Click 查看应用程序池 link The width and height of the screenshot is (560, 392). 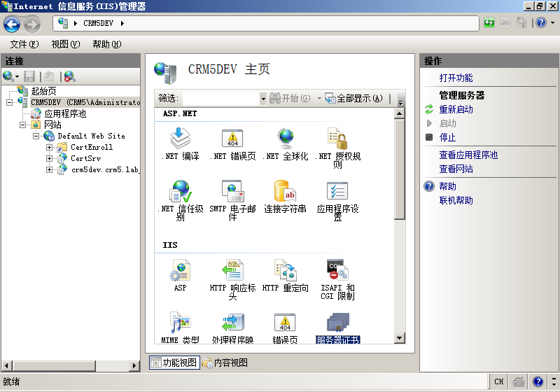(x=468, y=155)
